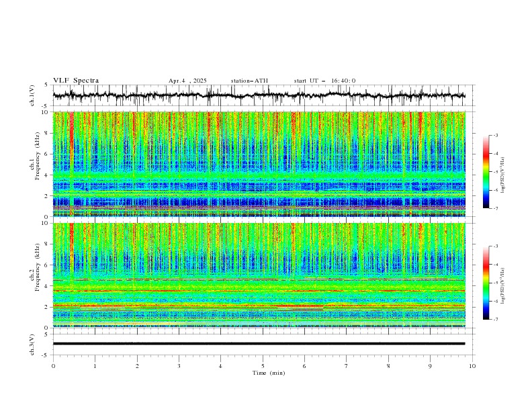Click the ch.2 colorbar "log(PSD)(V²/Hz)" label
Screen dimensions: 532x411
[502, 286]
